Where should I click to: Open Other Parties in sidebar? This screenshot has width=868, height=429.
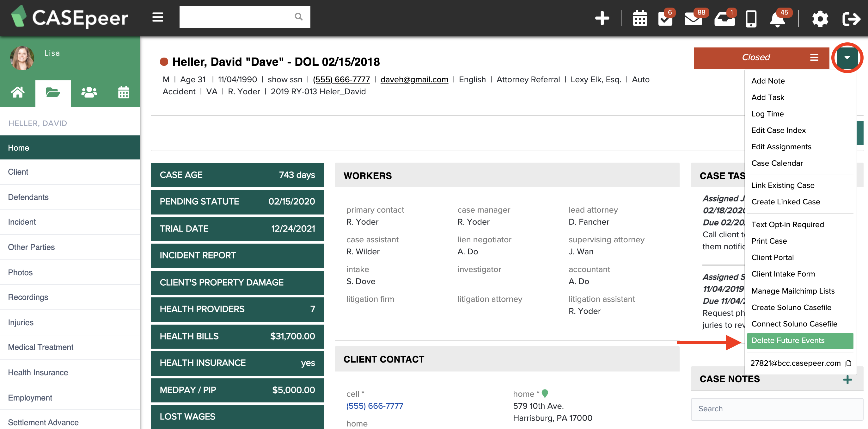(x=70, y=247)
